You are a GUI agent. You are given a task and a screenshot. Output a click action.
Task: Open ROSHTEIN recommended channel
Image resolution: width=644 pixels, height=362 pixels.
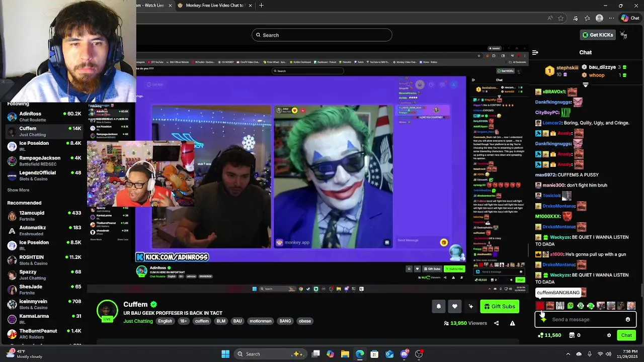(x=44, y=260)
